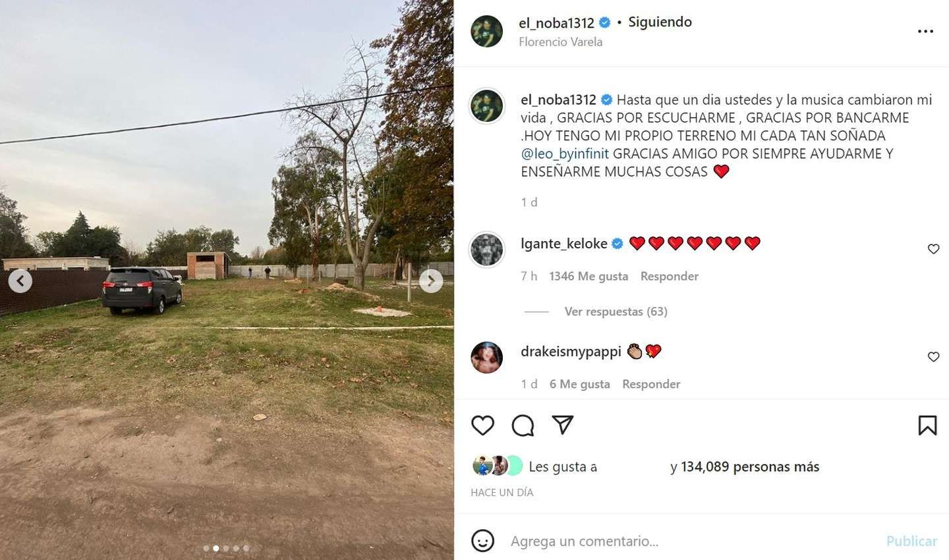949x560 pixels.
Task: Open emoji picker smiley icon
Action: pos(483,541)
